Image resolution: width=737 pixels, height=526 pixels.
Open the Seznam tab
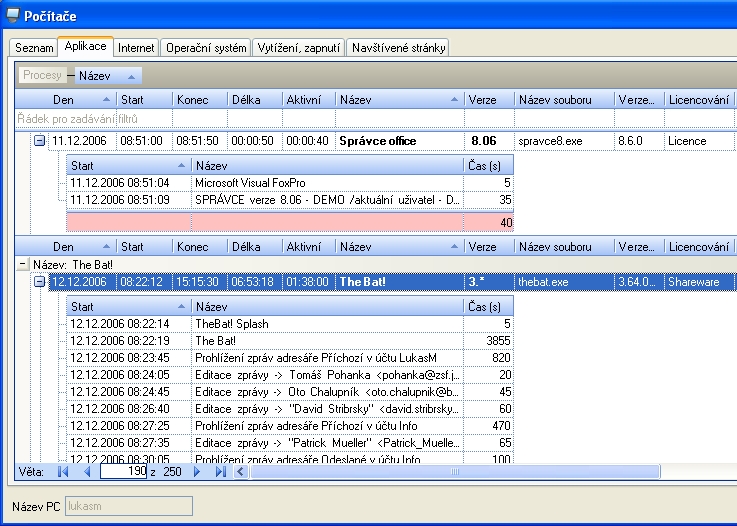(34, 48)
